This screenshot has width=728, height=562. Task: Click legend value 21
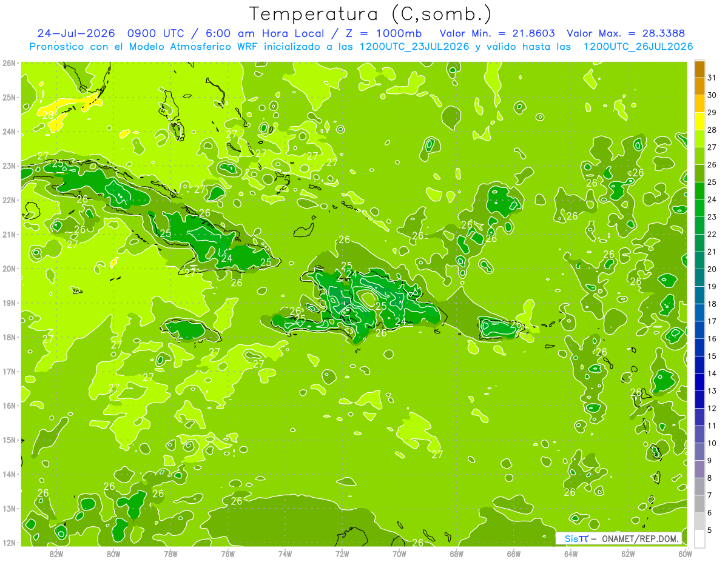[x=712, y=252]
